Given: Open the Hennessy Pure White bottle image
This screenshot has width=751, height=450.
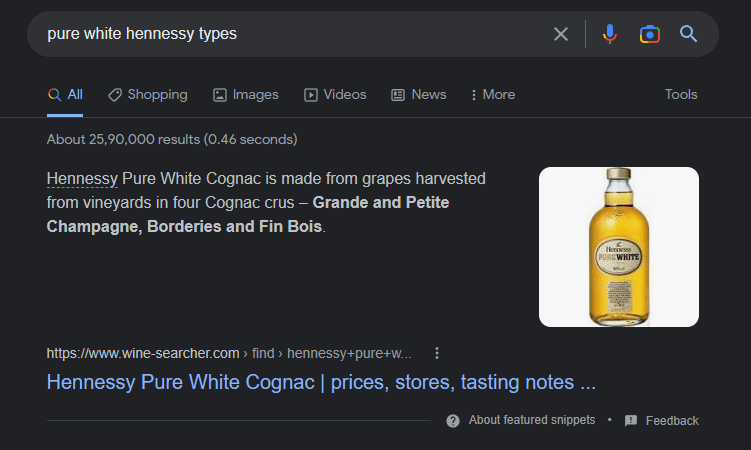Looking at the screenshot, I should tap(618, 247).
